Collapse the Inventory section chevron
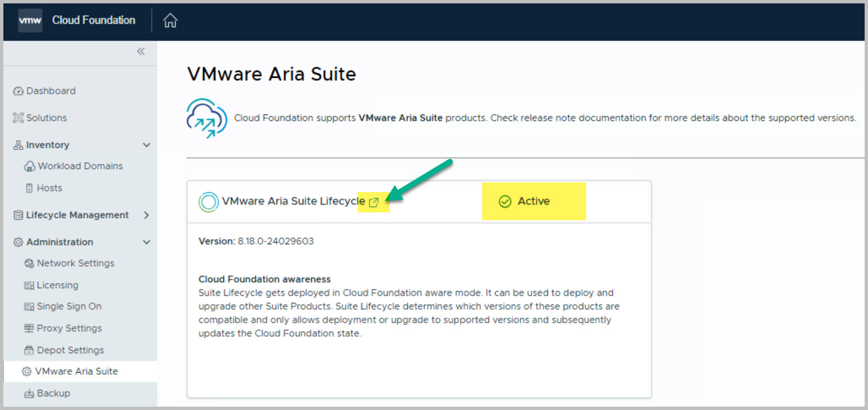Viewport: 868px width, 410px height. coord(146,145)
